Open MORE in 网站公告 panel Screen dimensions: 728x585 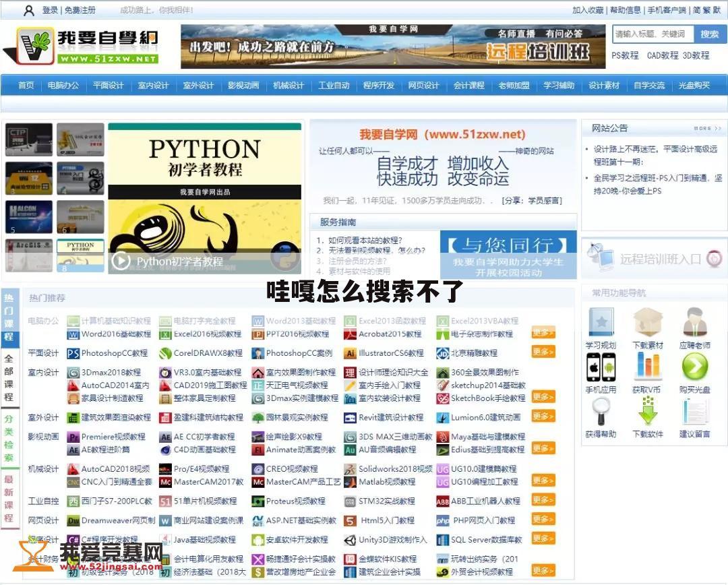tap(706, 128)
